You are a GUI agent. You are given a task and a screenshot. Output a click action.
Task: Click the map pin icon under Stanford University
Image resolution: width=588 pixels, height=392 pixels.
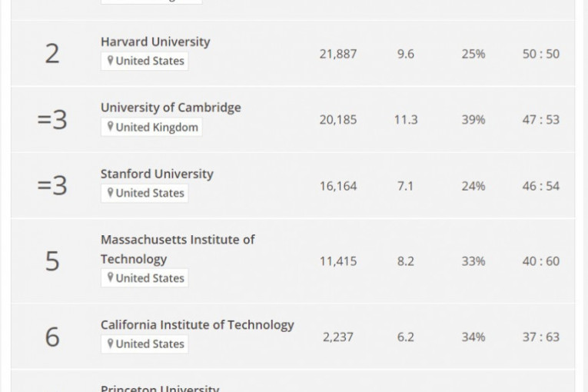[111, 194]
